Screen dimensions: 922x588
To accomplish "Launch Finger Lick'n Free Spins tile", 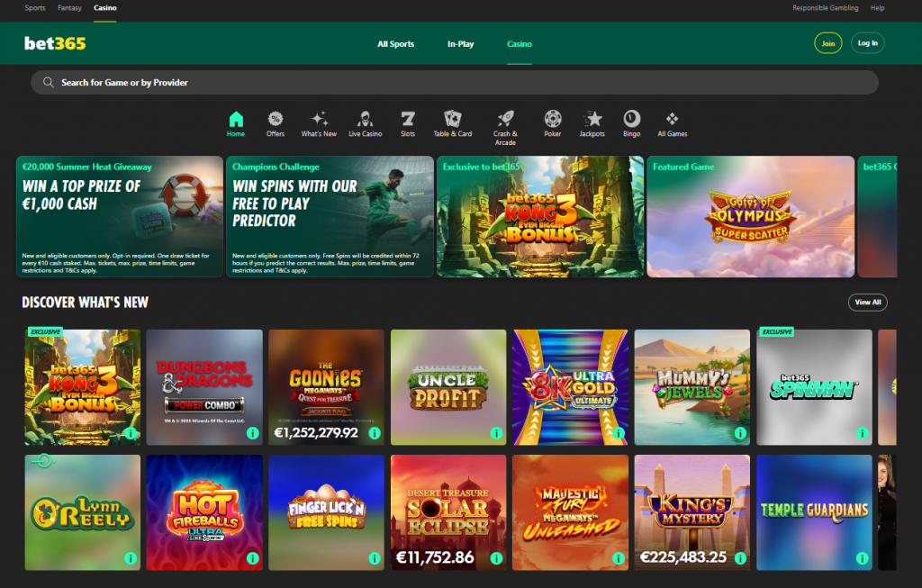I will pos(326,512).
